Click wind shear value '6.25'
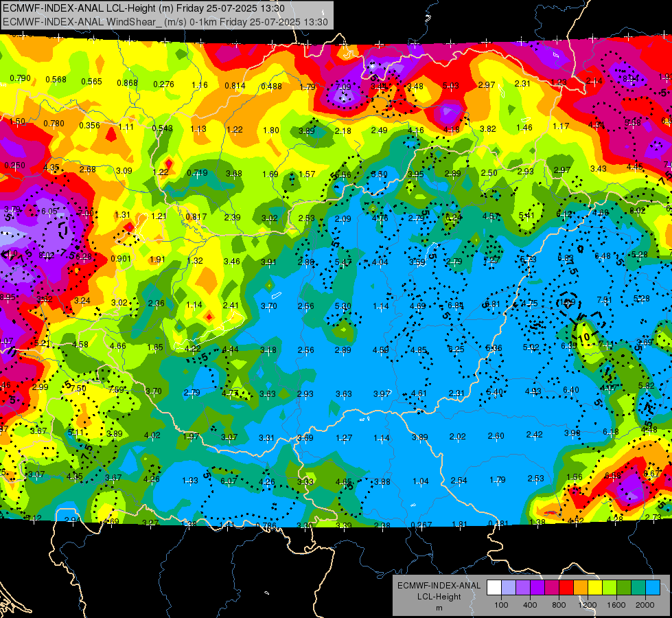Viewport: 672px width, 618px height. [x=456, y=350]
